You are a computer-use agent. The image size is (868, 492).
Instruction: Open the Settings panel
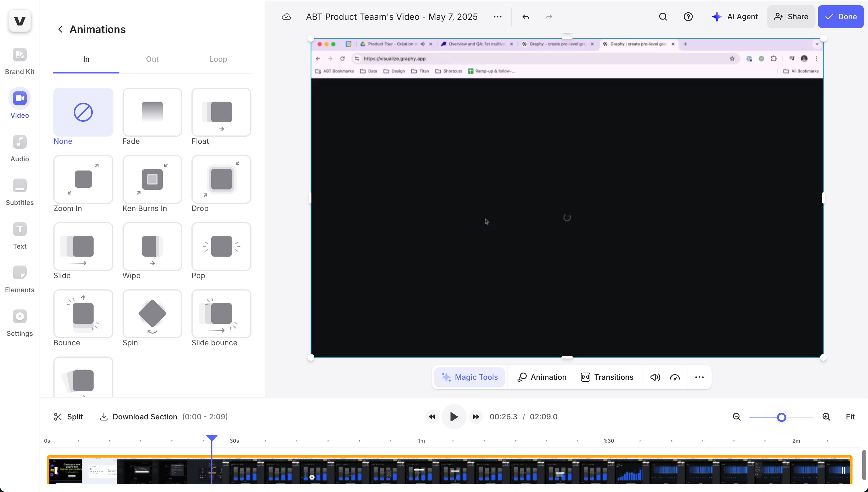[20, 323]
